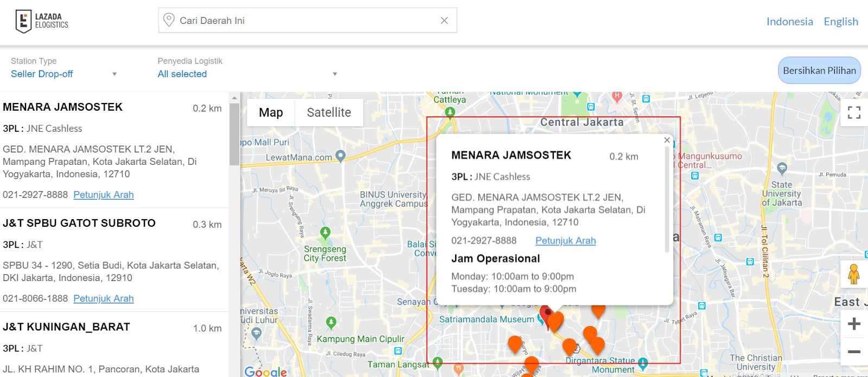
Task: Focus the Cari Daerah Ini search field
Action: pos(308,20)
